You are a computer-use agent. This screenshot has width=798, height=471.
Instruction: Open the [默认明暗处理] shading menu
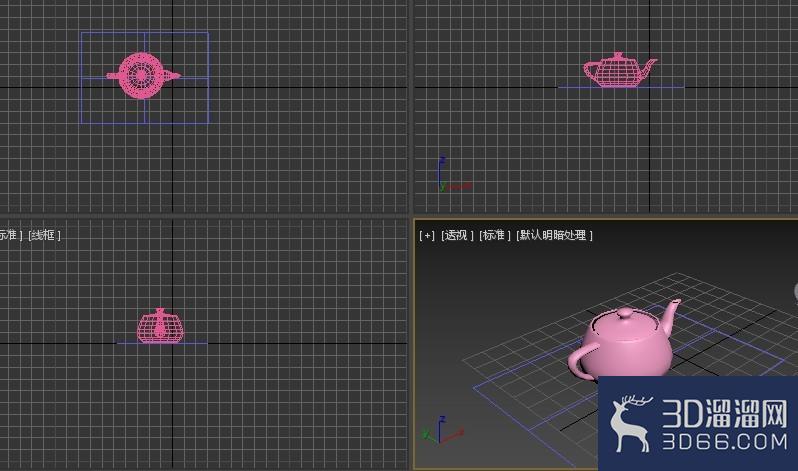coord(554,235)
